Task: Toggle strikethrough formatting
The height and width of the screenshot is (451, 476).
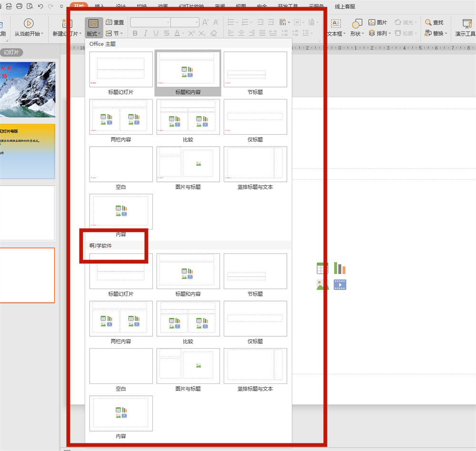Action: [x=166, y=33]
